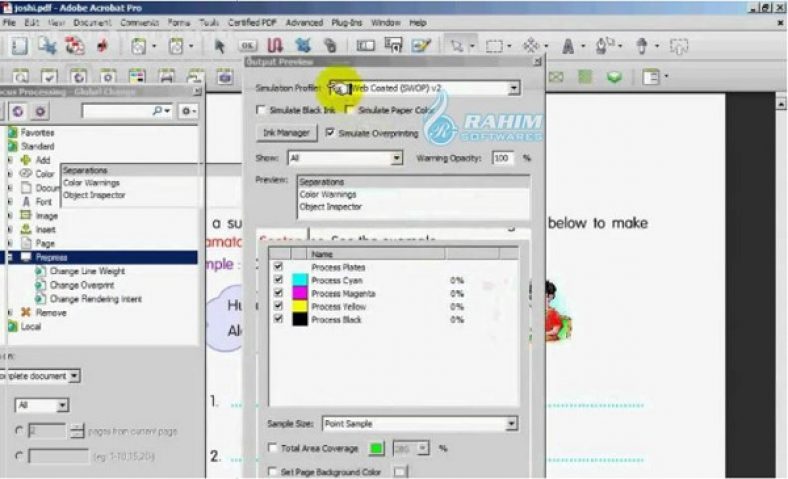Open the Show dropdown set to All
The image size is (788, 479).
click(397, 158)
